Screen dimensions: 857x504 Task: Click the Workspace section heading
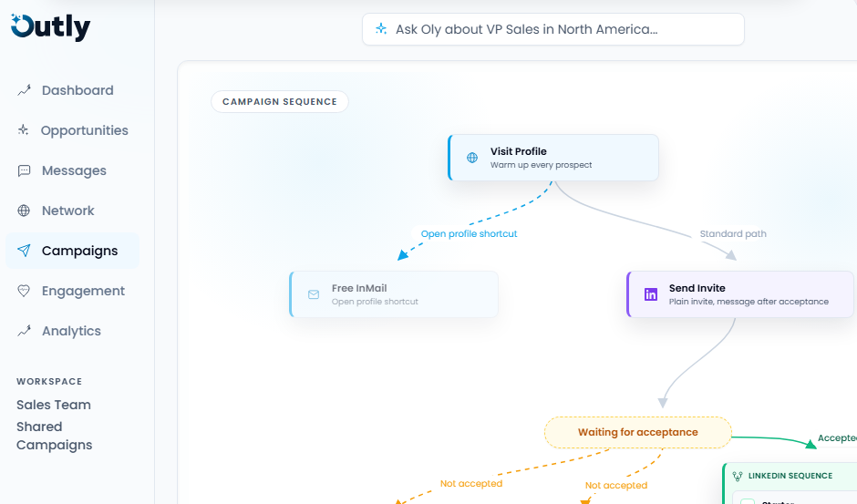(x=49, y=382)
